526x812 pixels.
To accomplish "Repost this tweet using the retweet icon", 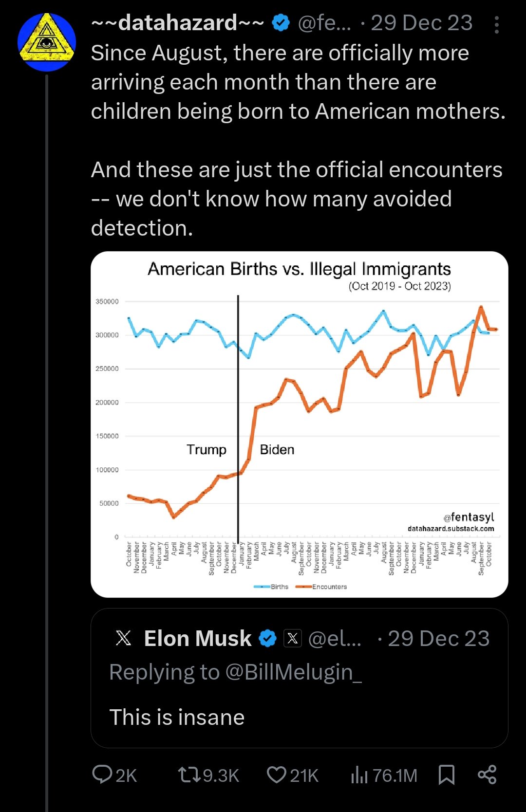I will pos(208,775).
